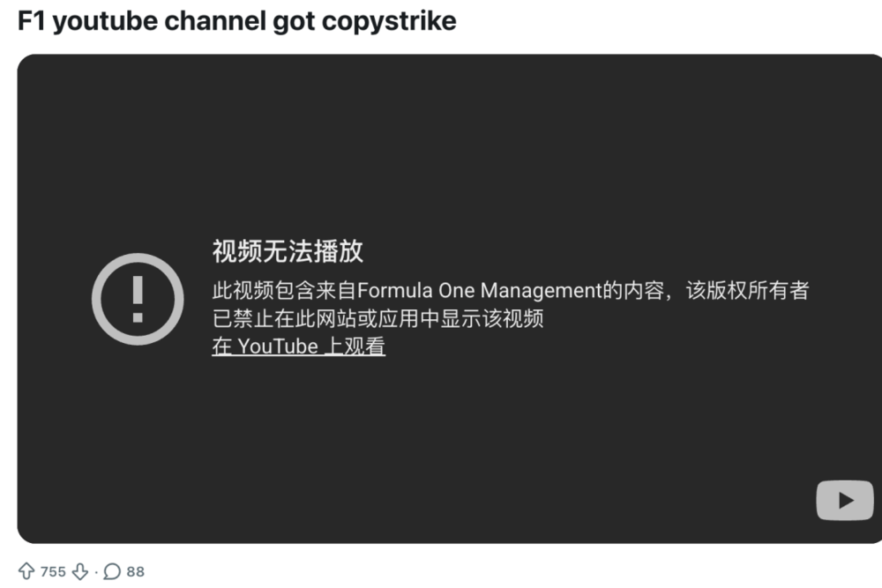Click the 该版权所有者 text in the error message
Viewport: 882px width, 588px height.
coord(747,291)
